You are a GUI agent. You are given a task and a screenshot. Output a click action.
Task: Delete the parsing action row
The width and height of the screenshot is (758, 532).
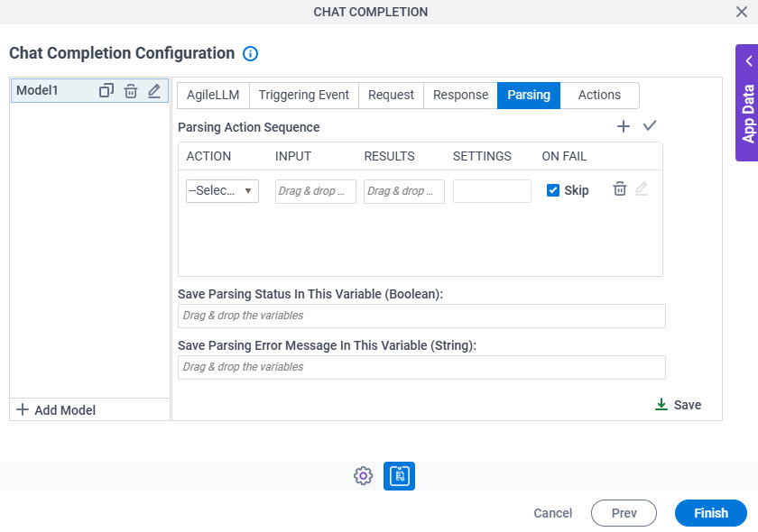click(620, 188)
